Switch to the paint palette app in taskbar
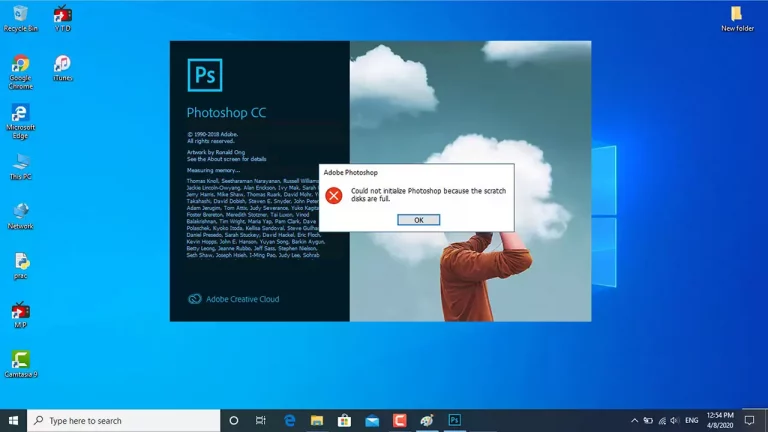This screenshot has width=768, height=432. (x=427, y=420)
